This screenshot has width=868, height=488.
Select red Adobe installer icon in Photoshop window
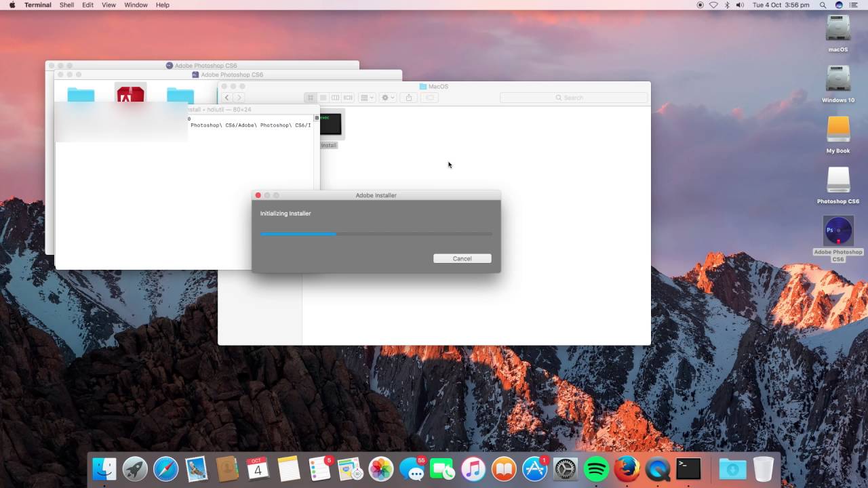tap(130, 94)
